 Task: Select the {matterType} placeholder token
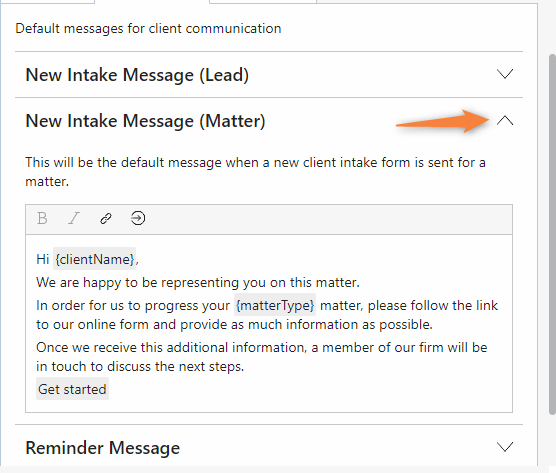click(x=275, y=305)
